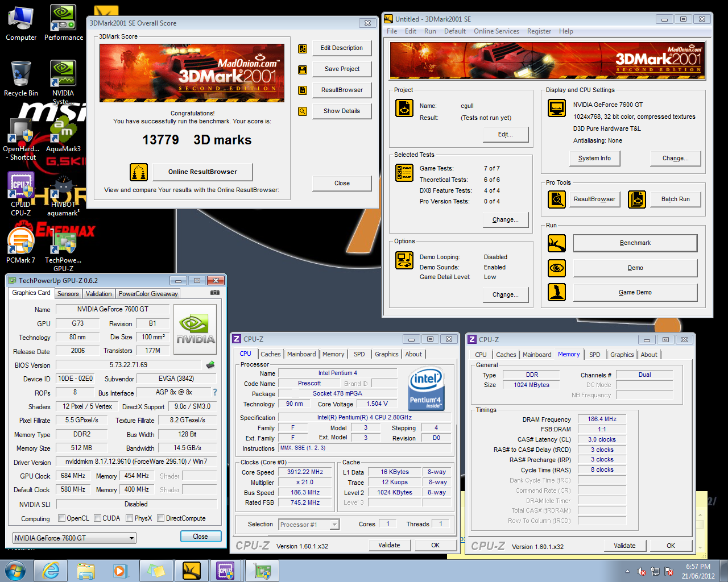Open SPD tab in right CPU-Z window
The width and height of the screenshot is (728, 582).
coord(594,355)
